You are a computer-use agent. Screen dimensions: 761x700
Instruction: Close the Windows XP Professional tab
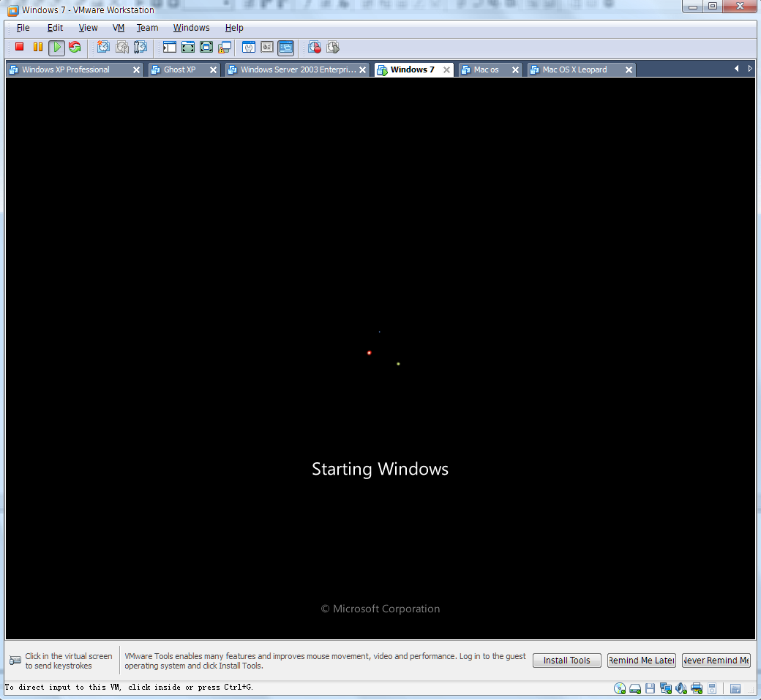pyautogui.click(x=136, y=70)
